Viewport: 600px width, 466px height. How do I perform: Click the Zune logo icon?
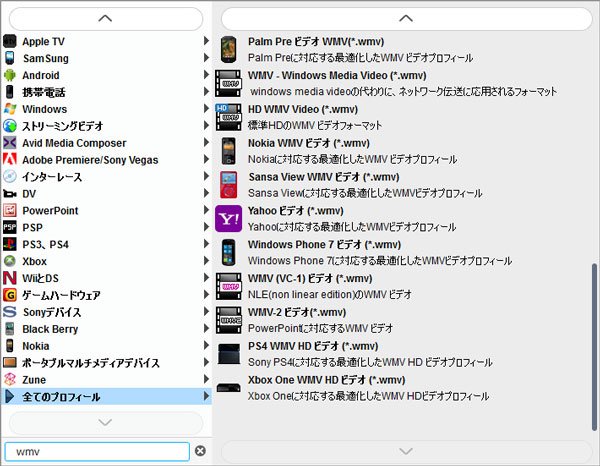pos(10,380)
